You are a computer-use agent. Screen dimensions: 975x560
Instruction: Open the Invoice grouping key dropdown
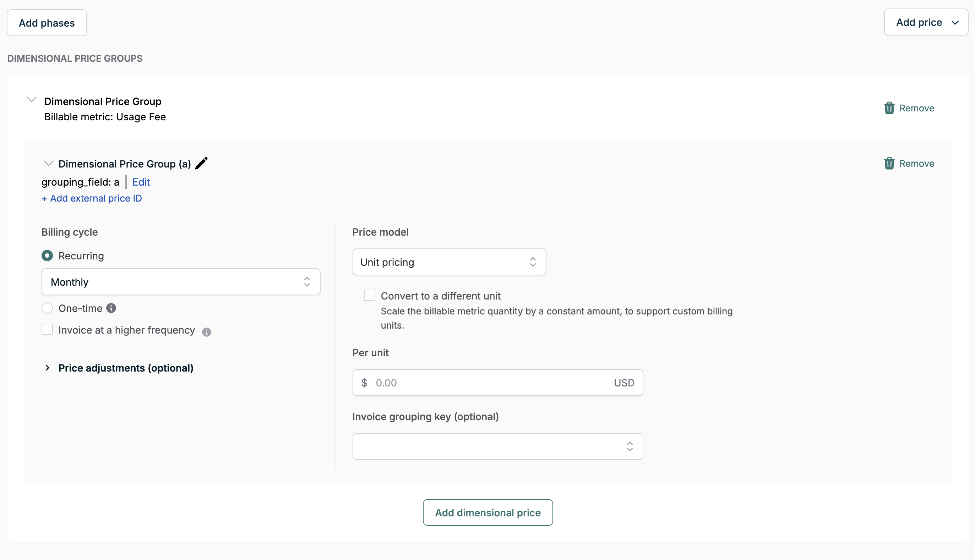[497, 446]
